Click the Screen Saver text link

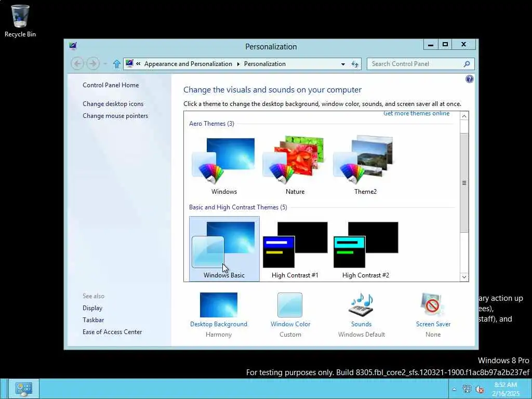433,324
